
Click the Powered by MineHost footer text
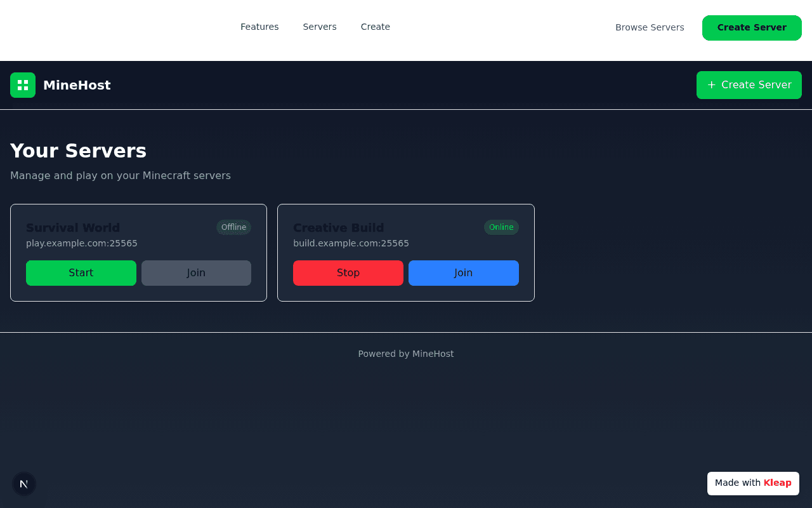point(406,354)
